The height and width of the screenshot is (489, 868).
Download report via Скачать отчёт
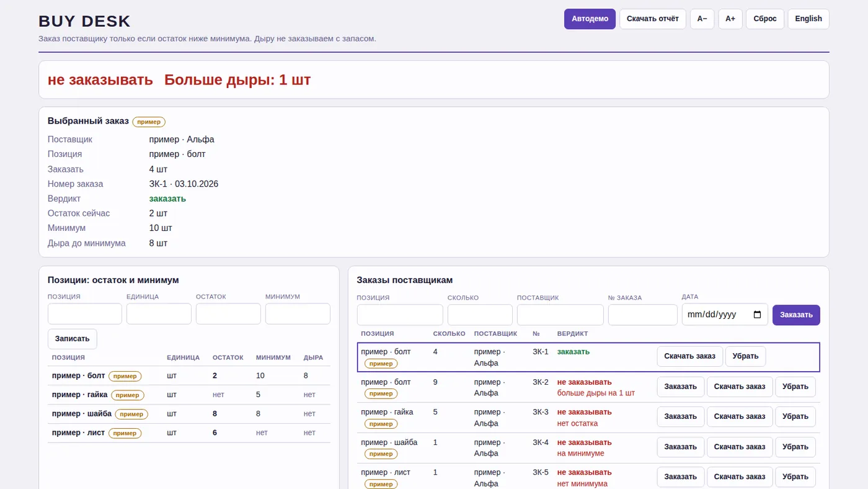653,19
